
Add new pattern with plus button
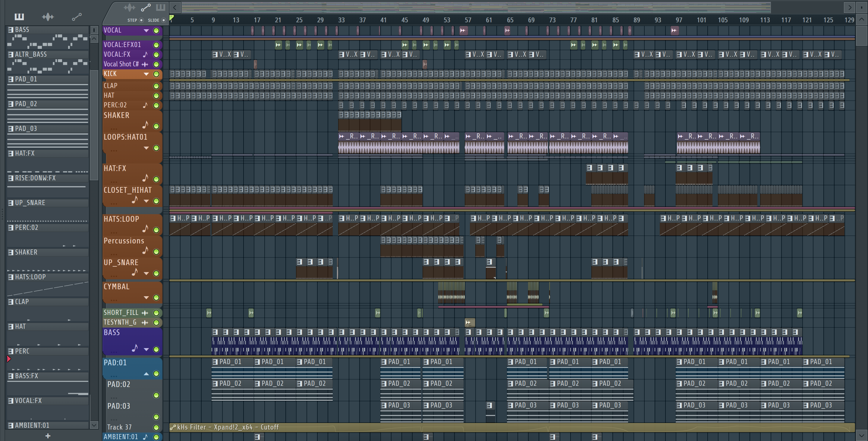[x=48, y=436]
